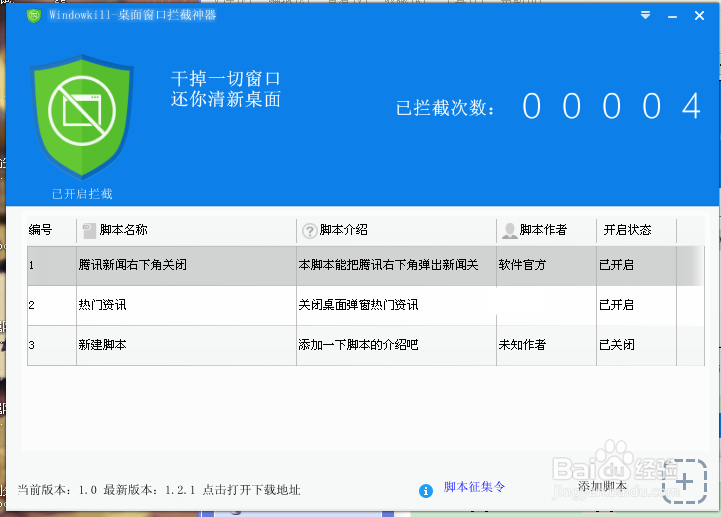Click the 编号 column header

click(40, 230)
